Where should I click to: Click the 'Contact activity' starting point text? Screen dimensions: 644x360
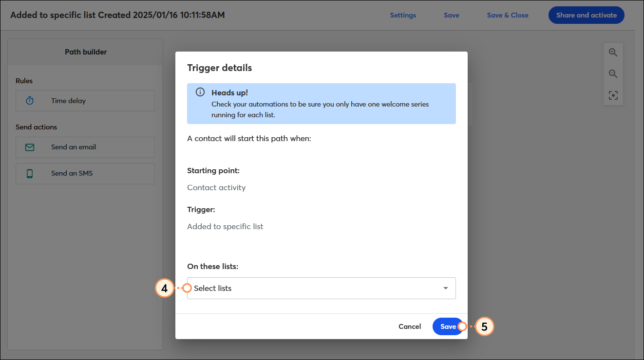click(216, 187)
